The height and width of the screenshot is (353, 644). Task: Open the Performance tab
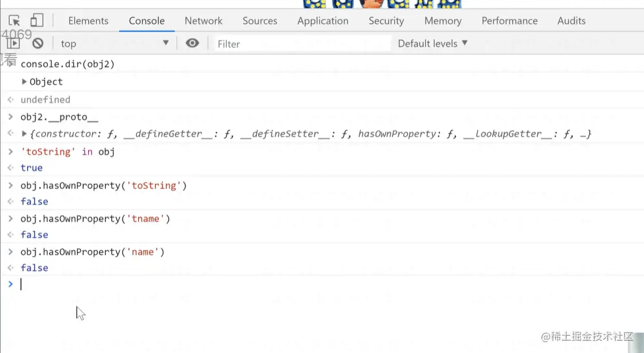509,21
